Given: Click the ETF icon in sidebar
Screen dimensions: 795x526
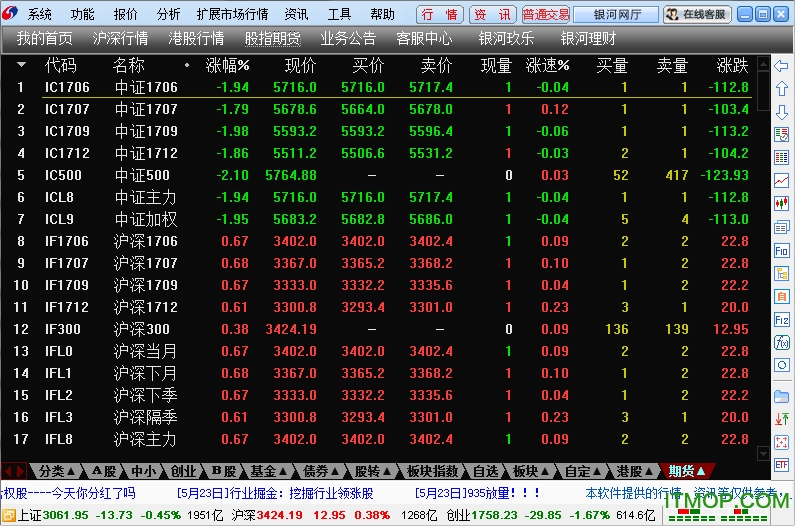Looking at the screenshot, I should coord(781,465).
